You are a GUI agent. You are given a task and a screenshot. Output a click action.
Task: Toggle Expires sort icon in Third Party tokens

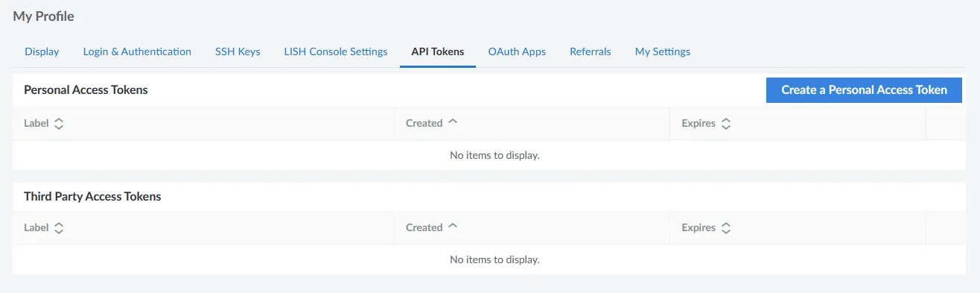(x=726, y=228)
